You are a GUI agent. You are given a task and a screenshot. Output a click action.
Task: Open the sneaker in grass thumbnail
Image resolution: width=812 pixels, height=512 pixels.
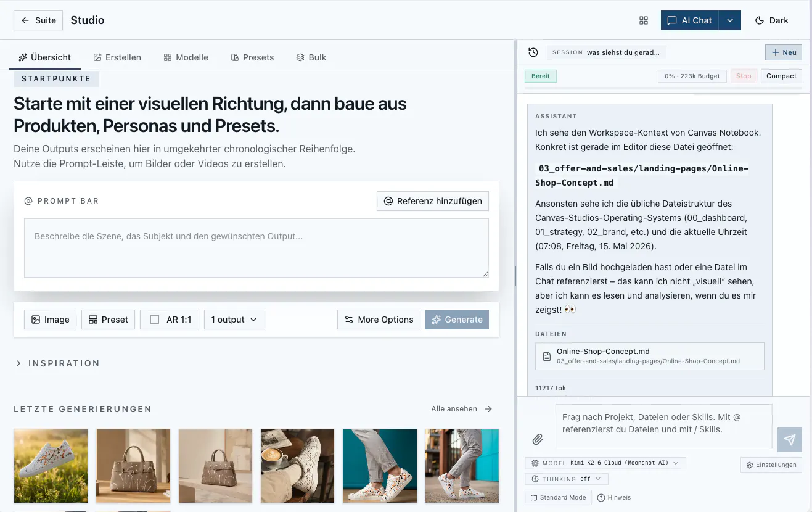(51, 466)
